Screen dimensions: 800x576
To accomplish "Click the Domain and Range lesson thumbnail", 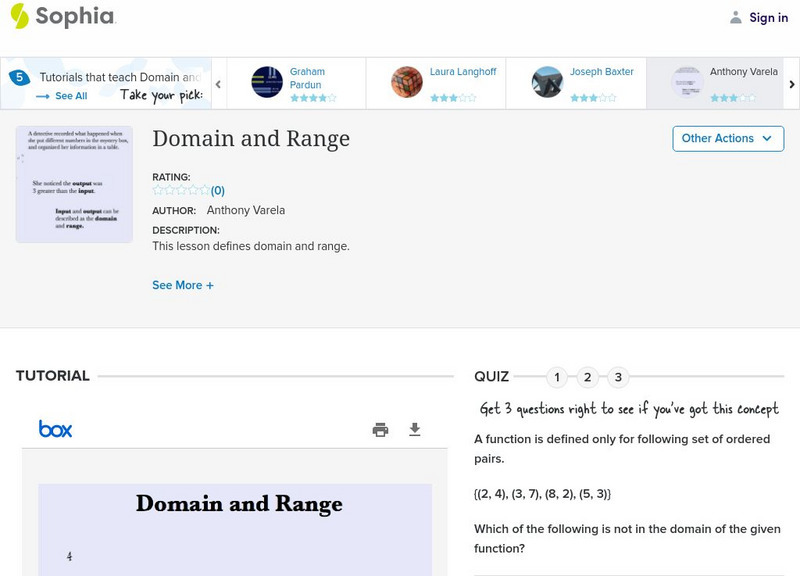I will coord(74,184).
